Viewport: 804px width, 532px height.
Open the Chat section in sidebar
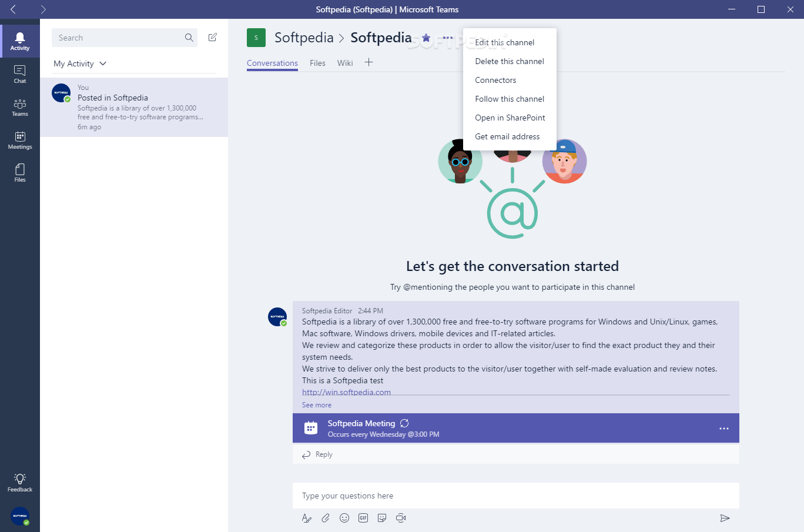[x=20, y=74]
